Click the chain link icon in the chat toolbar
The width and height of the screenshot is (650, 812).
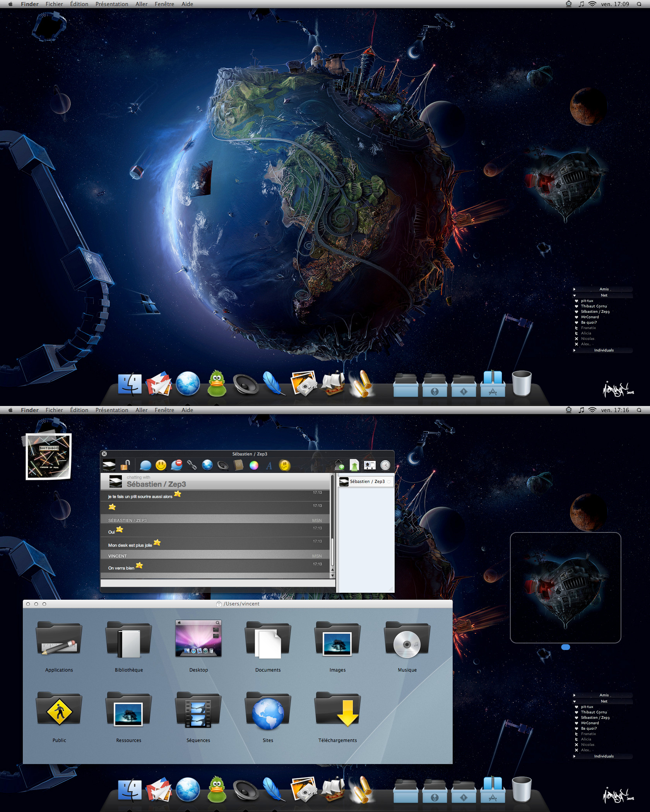pos(192,465)
